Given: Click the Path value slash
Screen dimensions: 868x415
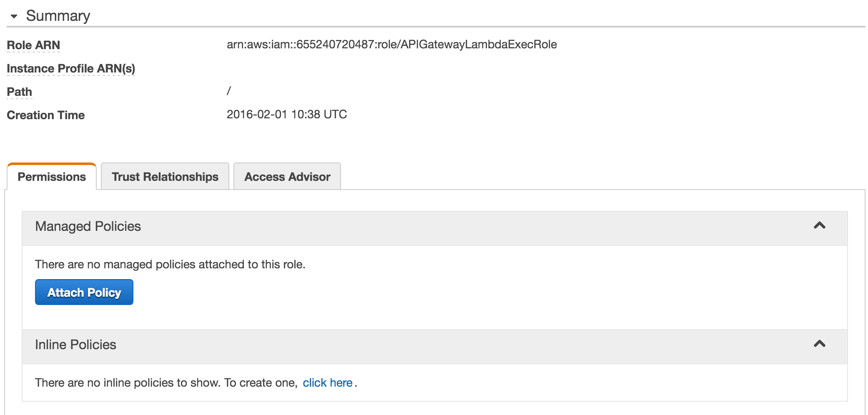Looking at the screenshot, I should [x=228, y=91].
